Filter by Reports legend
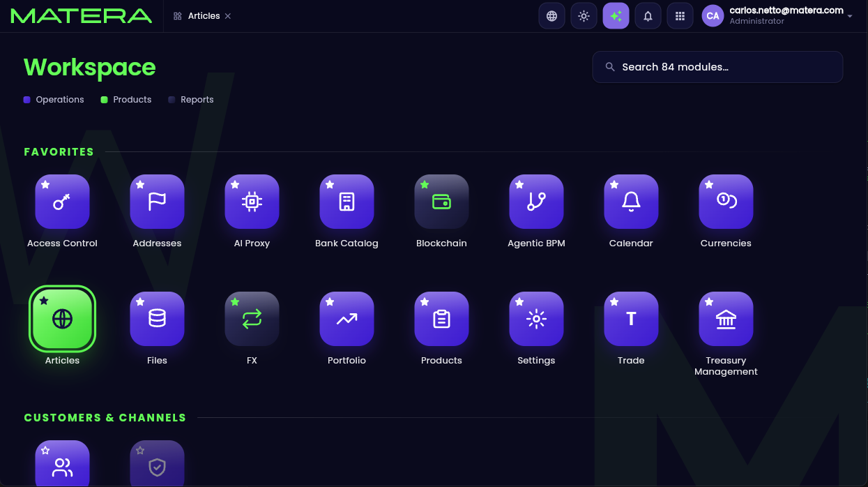The image size is (868, 487). click(191, 100)
